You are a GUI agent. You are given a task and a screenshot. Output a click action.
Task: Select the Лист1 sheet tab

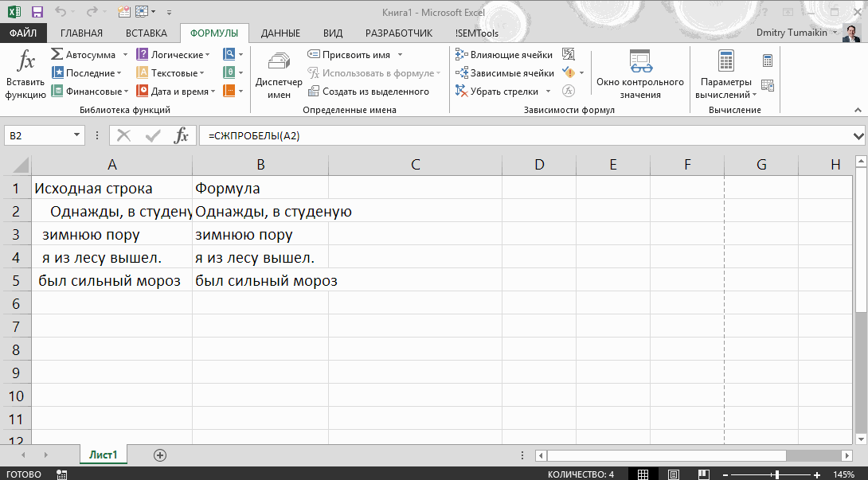103,455
